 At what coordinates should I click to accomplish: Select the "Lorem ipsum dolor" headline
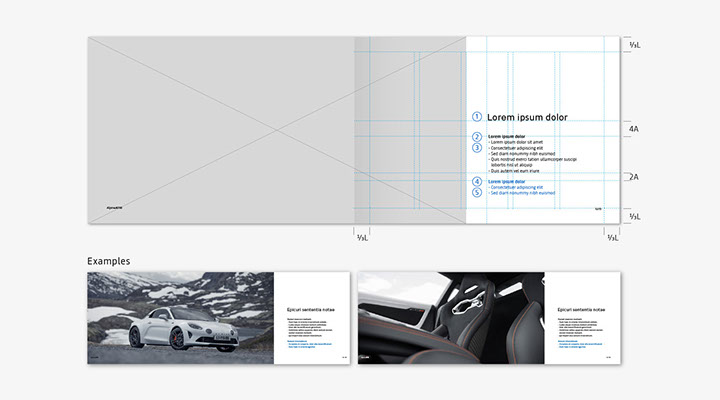tap(528, 117)
